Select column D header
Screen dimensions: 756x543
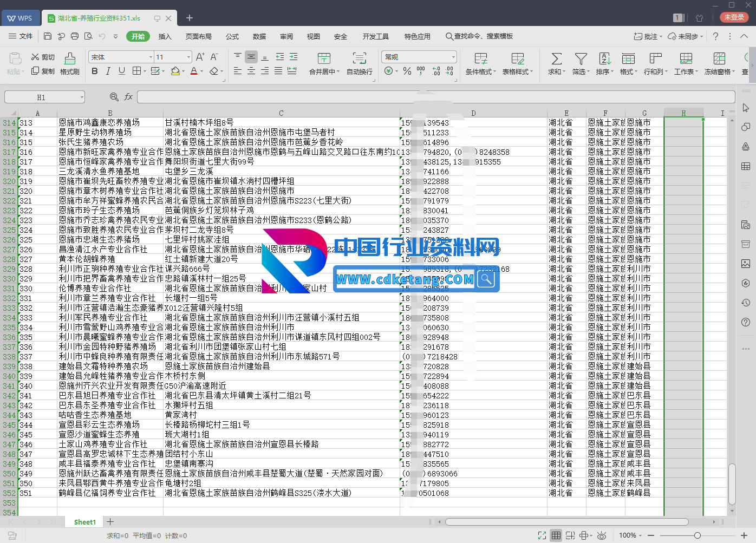tap(473, 113)
